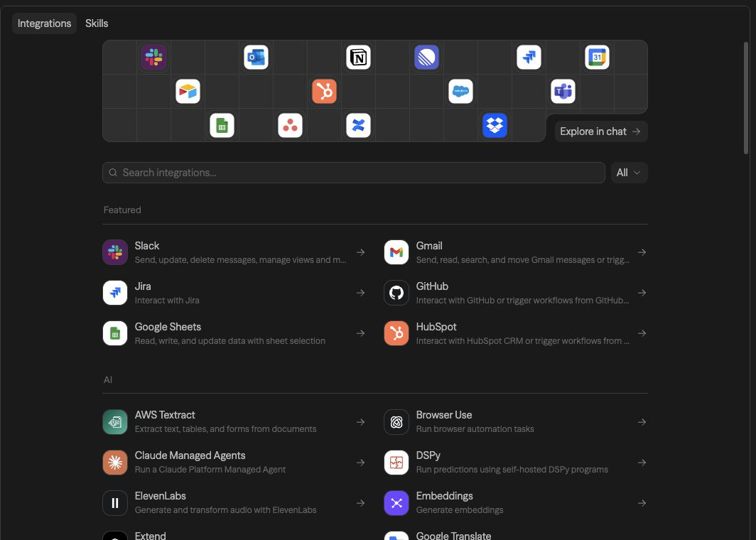Click the Linear icon in the banner
This screenshot has height=540, width=756.
click(427, 58)
